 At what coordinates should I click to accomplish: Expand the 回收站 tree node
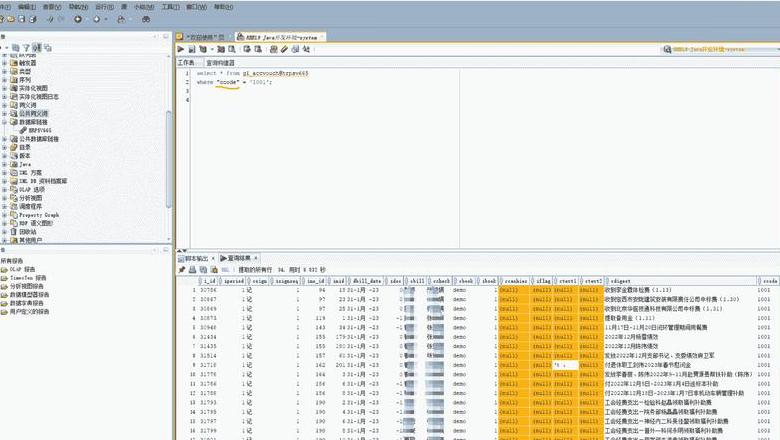click(x=5, y=232)
